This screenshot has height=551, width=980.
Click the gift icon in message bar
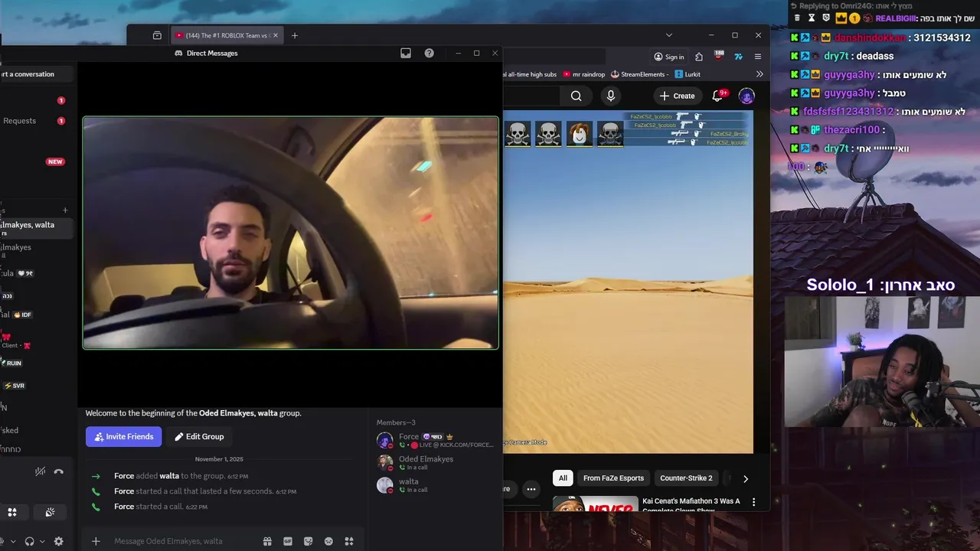(x=267, y=541)
